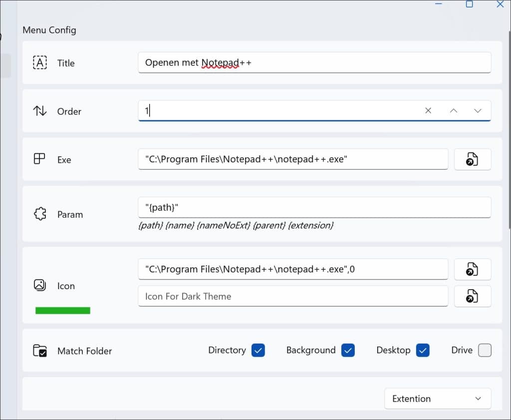
Task: Click into the Title input field
Action: coord(314,62)
